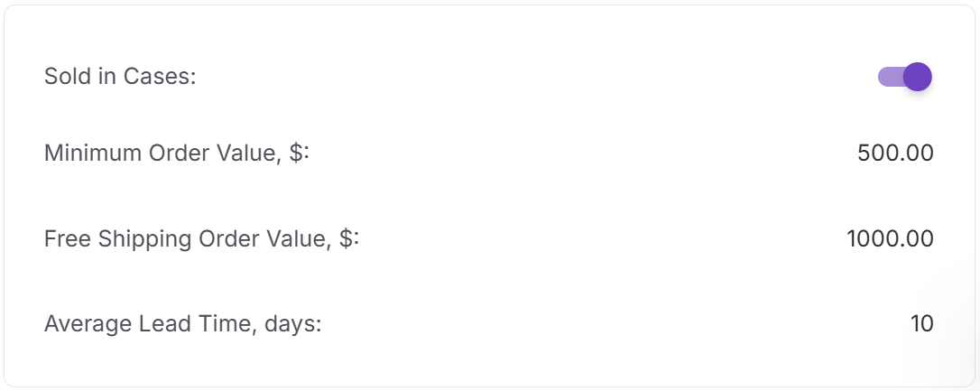Image resolution: width=980 pixels, height=391 pixels.
Task: Click the light purple toggle track
Action: pyautogui.click(x=888, y=77)
